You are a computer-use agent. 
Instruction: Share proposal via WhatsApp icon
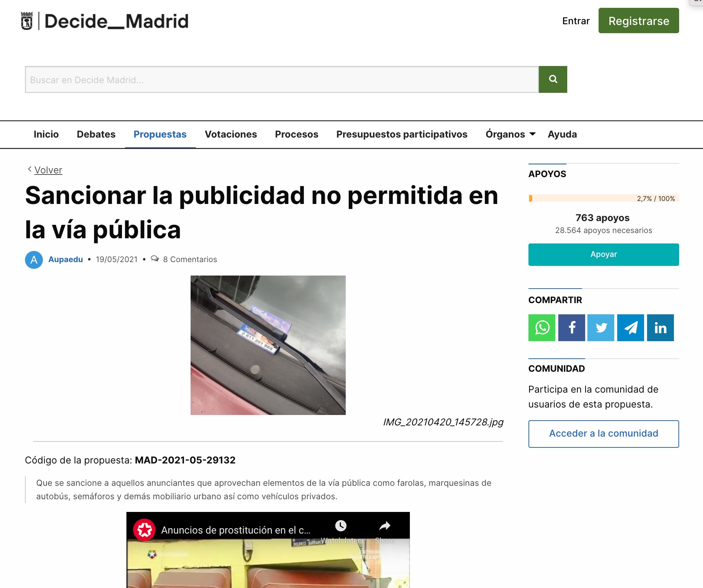(542, 328)
